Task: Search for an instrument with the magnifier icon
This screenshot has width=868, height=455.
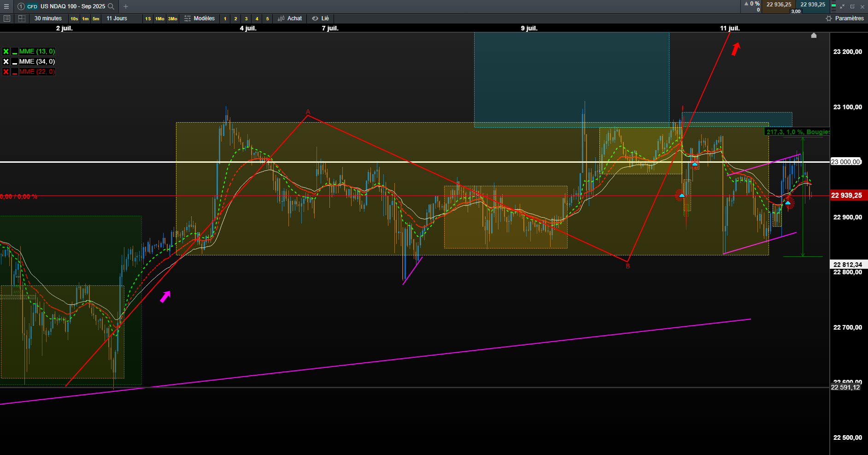Action: (111, 6)
